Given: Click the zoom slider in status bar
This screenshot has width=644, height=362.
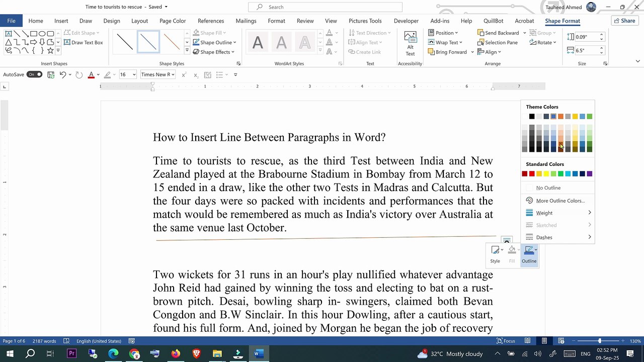Looking at the screenshot, I should (599, 341).
